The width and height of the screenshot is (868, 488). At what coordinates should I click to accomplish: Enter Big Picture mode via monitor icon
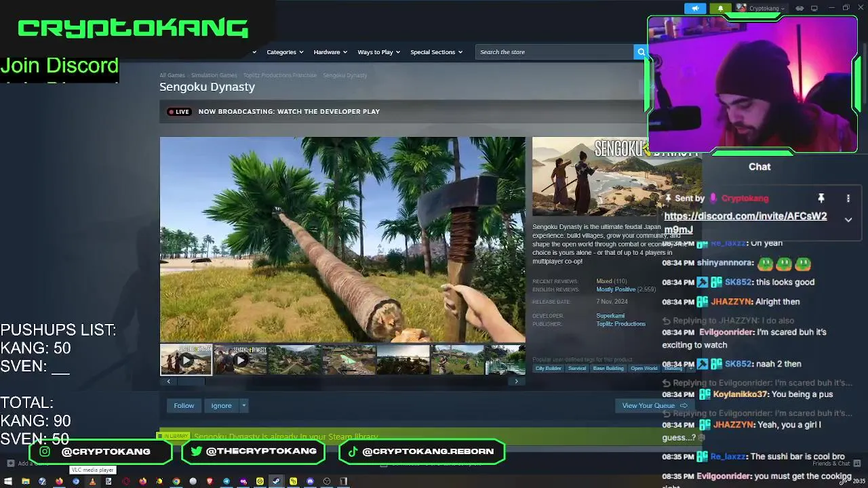[814, 8]
